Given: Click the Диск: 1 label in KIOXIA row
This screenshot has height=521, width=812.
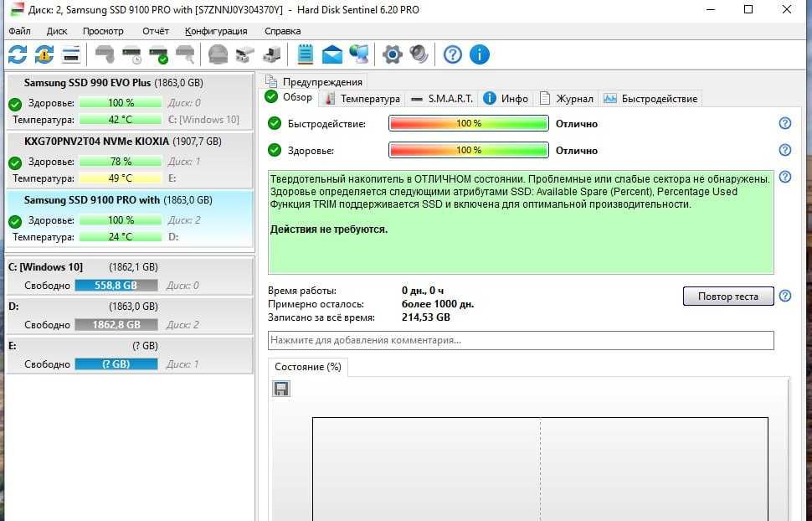Looking at the screenshot, I should pyautogui.click(x=184, y=162).
